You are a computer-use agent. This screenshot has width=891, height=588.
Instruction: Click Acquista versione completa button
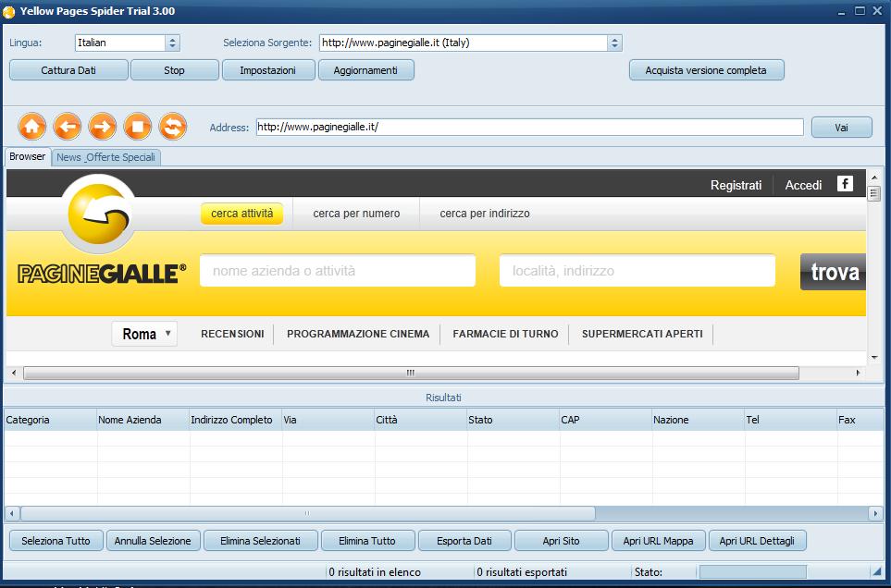tap(706, 70)
